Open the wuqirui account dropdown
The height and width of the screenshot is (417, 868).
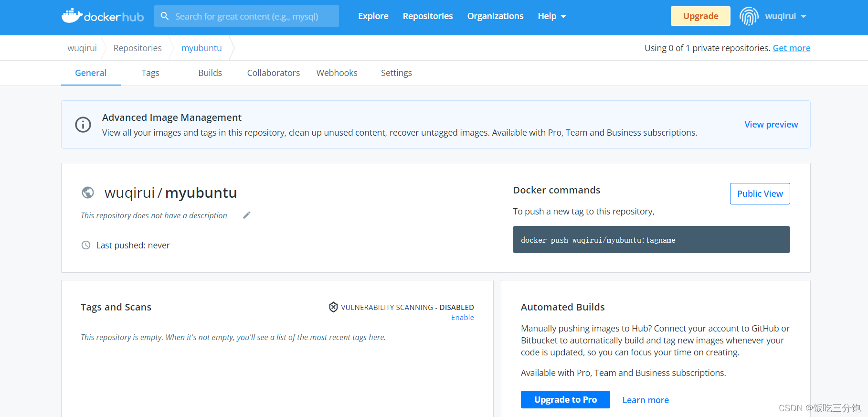pyautogui.click(x=785, y=16)
